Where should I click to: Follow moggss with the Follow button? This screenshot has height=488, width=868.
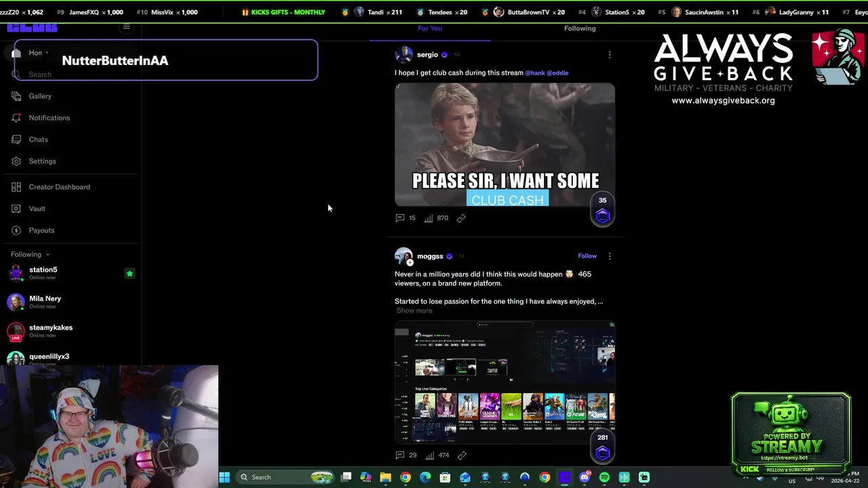click(x=587, y=256)
